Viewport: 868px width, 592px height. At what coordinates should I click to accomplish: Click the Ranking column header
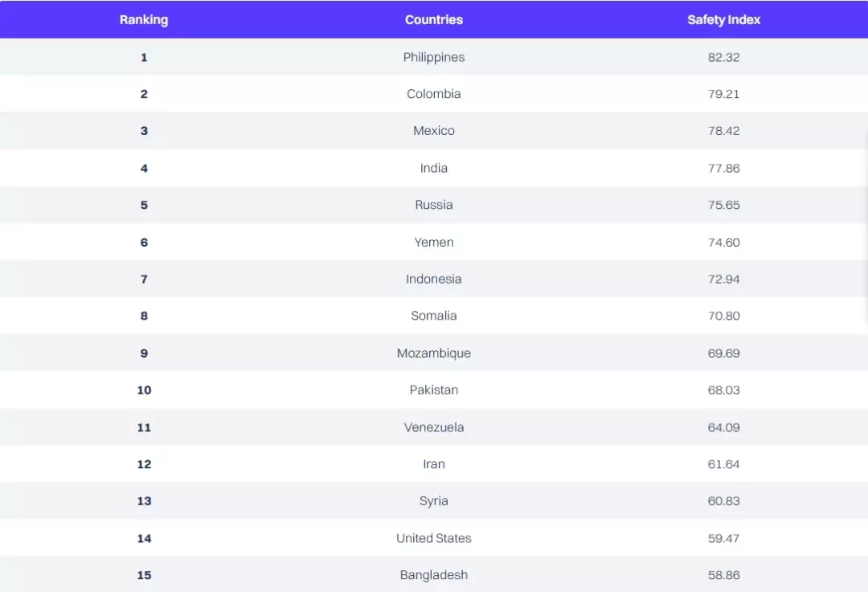[144, 20]
